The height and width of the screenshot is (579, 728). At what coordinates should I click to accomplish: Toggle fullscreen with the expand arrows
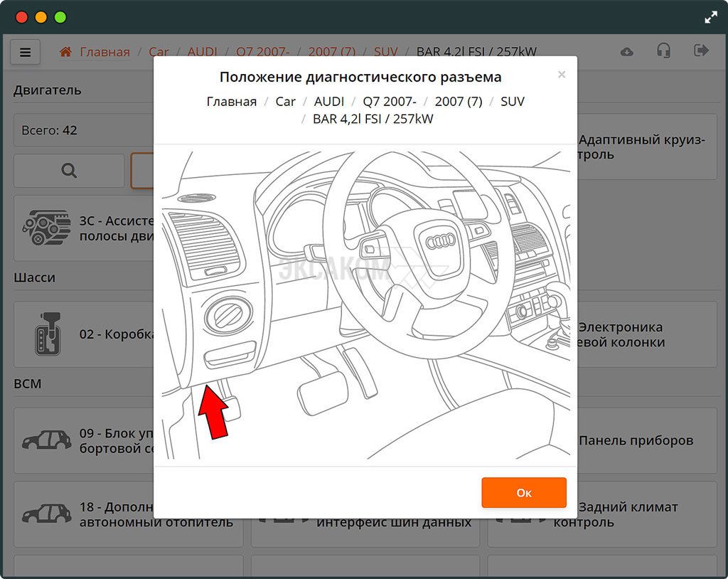coord(710,18)
